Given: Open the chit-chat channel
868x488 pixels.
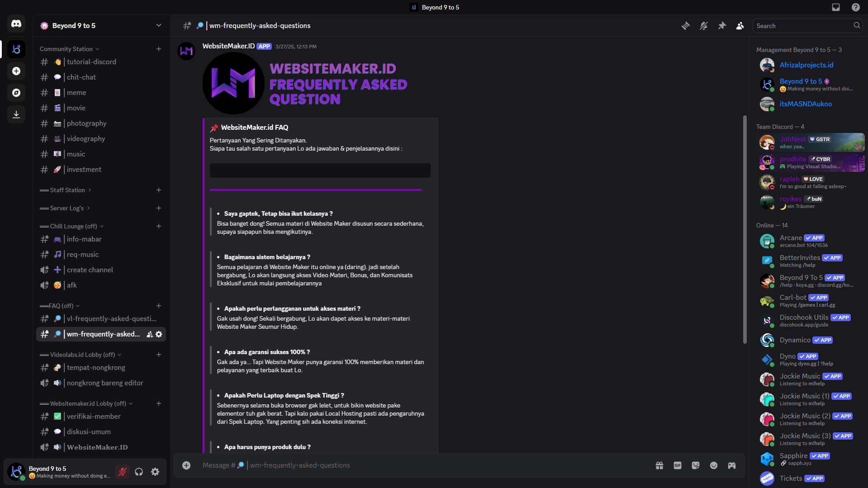Looking at the screenshot, I should coord(101,77).
